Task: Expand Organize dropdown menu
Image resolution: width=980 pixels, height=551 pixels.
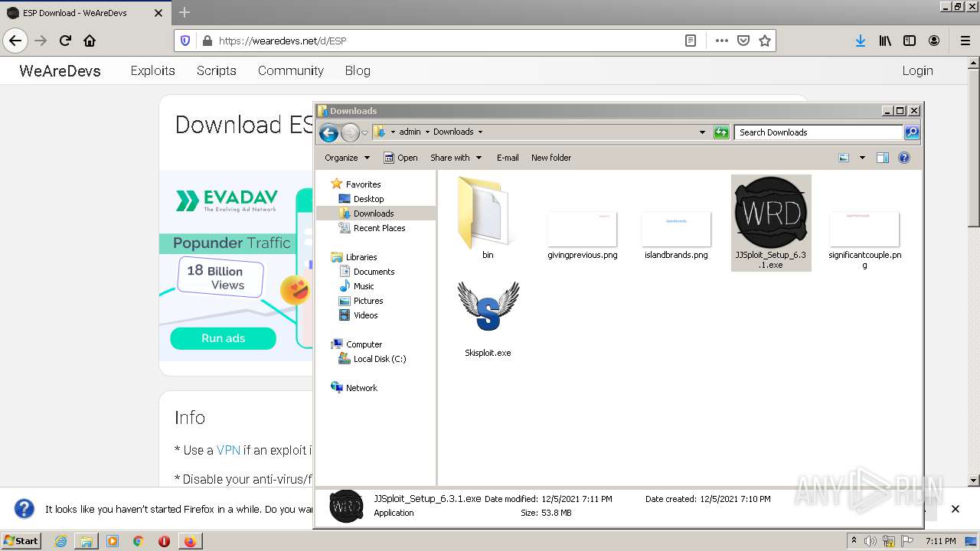Action: tap(347, 158)
